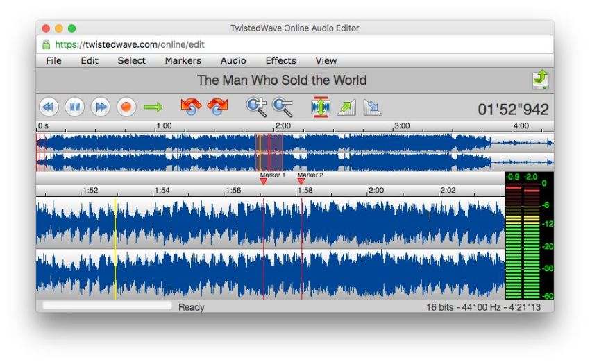Click the 1:54 mark on detail ruler
The height and width of the screenshot is (364, 590).
click(x=162, y=190)
